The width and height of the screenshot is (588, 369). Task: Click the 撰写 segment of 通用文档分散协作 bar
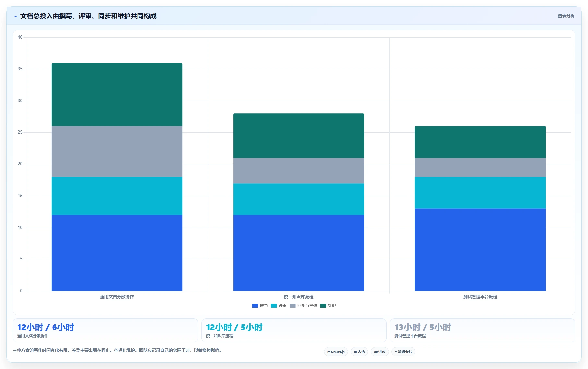pos(117,253)
